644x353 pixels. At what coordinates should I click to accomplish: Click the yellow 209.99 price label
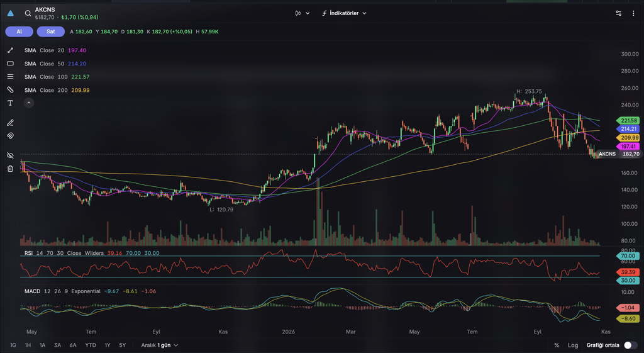(x=628, y=138)
